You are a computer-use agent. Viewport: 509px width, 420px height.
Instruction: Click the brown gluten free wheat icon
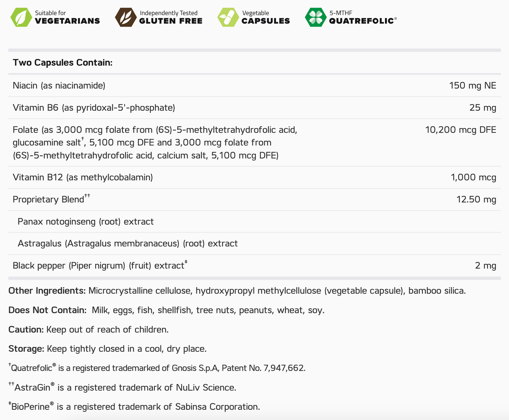pyautogui.click(x=126, y=18)
